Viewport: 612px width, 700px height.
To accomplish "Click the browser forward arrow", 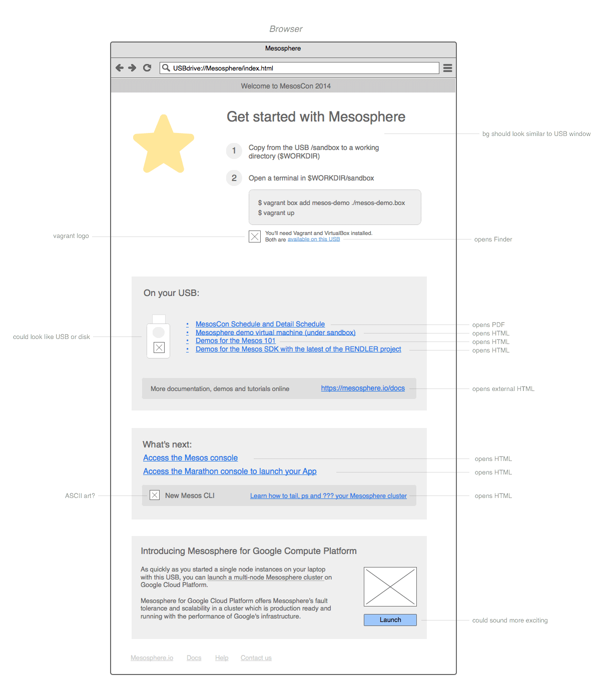I will pos(132,67).
